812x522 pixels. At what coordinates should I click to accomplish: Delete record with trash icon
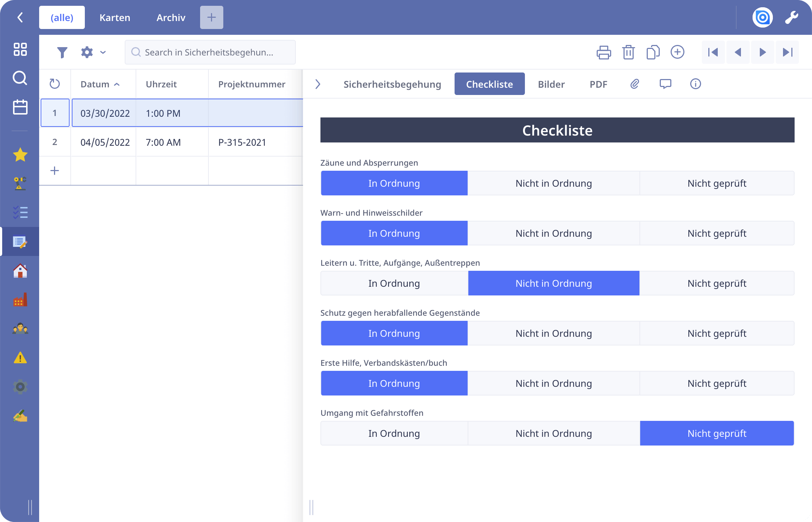[629, 53]
